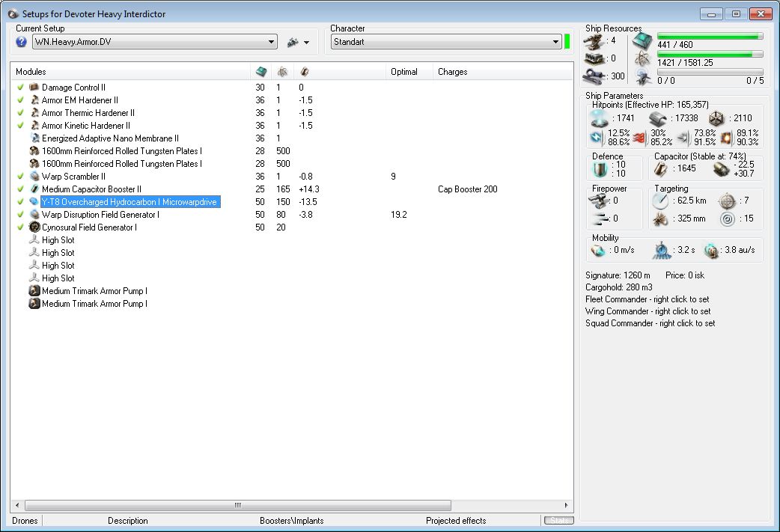This screenshot has height=532, width=780.
Task: Toggle the Armor EM Hardener II checkmark
Action: (20, 100)
